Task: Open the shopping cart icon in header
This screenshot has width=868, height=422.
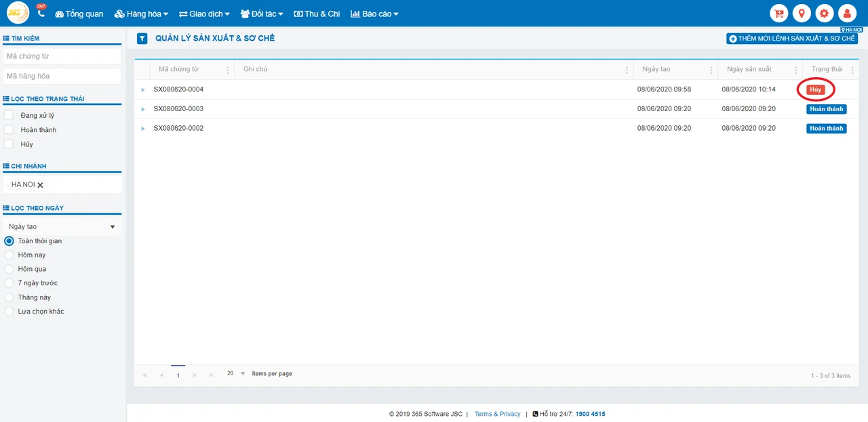Action: click(780, 13)
